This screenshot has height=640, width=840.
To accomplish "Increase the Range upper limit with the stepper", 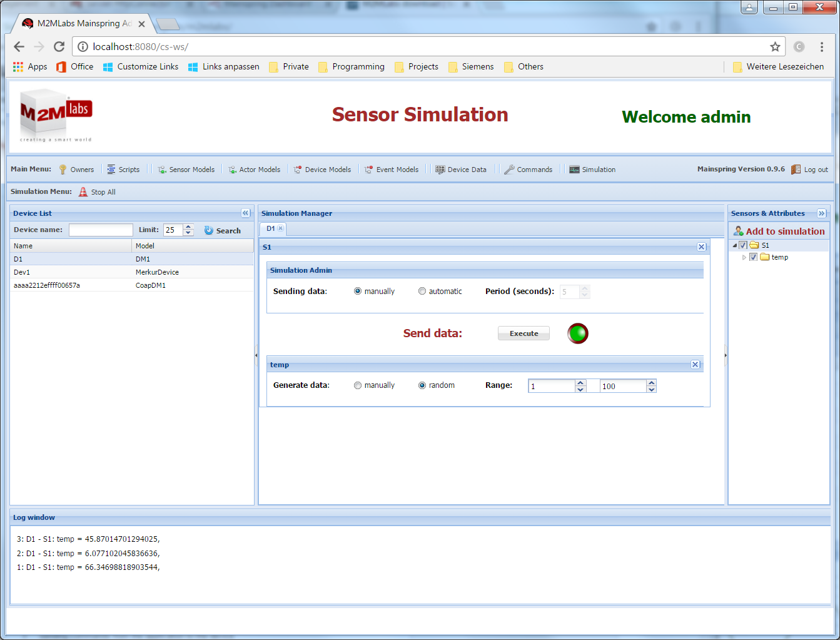I will coord(651,382).
